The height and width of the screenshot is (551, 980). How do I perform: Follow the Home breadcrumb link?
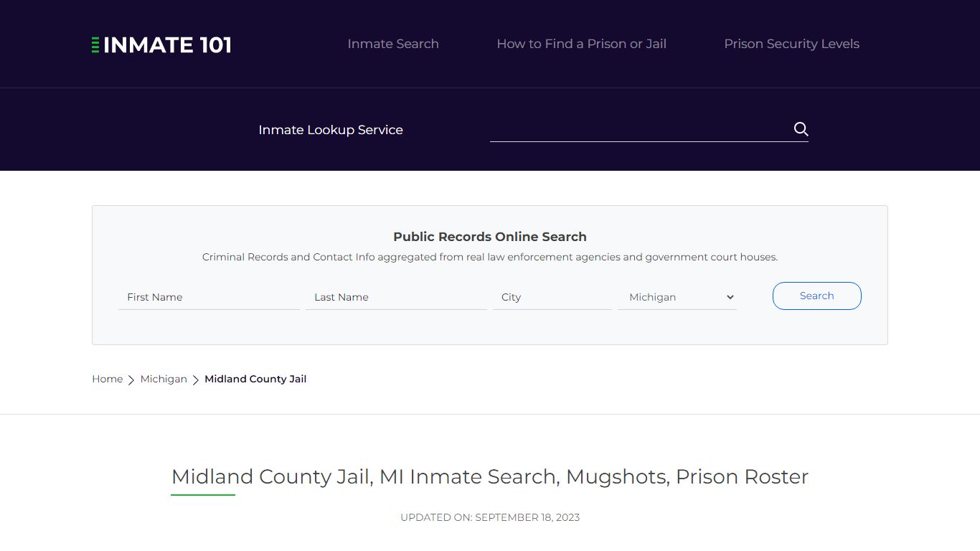107,379
